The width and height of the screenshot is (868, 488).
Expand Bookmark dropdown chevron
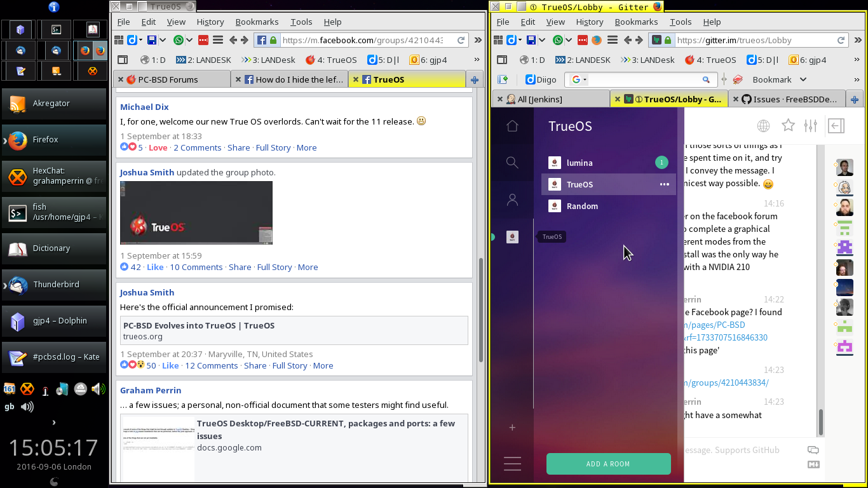803,79
